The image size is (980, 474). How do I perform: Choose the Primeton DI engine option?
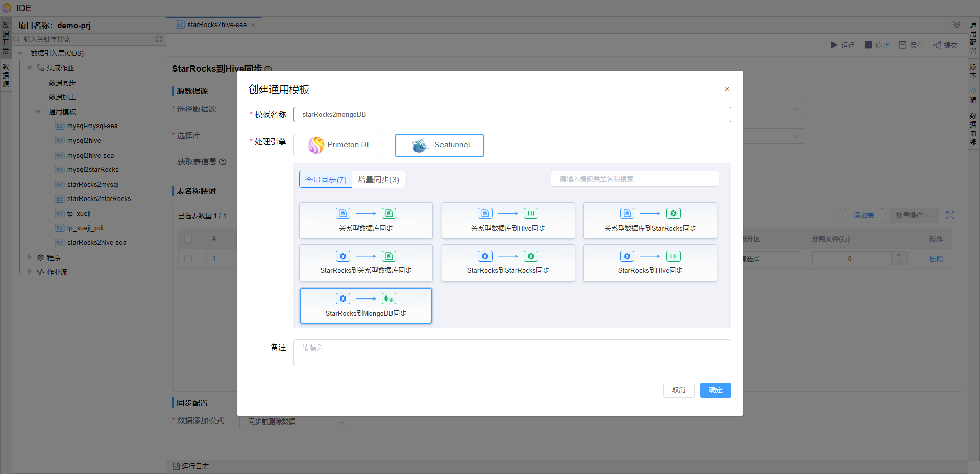click(x=338, y=145)
